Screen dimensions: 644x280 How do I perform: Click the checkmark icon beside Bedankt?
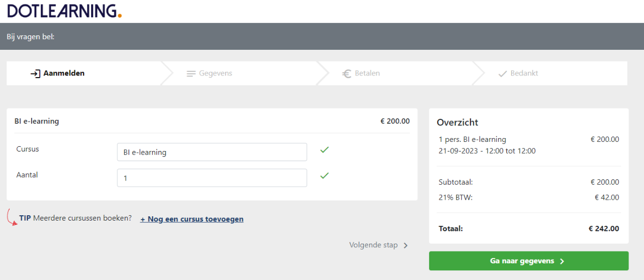[x=502, y=73]
